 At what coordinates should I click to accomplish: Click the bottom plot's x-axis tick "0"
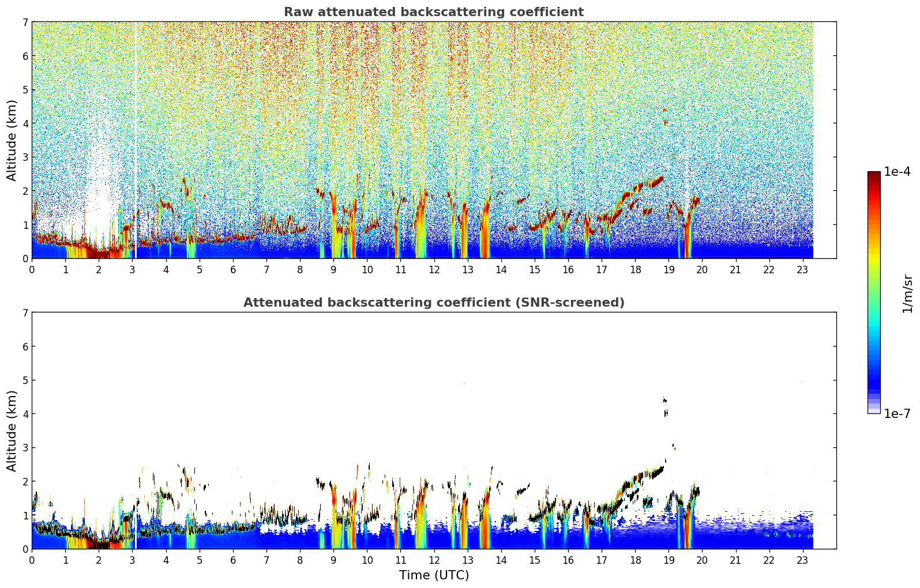point(32,560)
